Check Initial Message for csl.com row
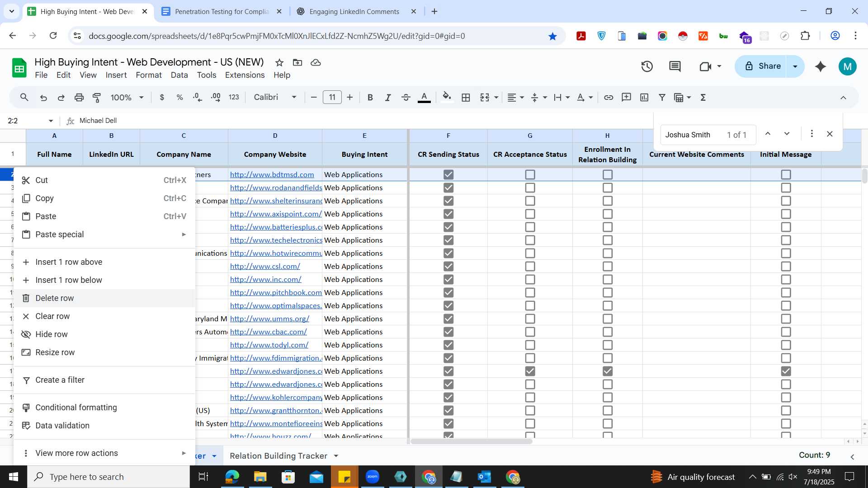The image size is (868, 488). 786,266
